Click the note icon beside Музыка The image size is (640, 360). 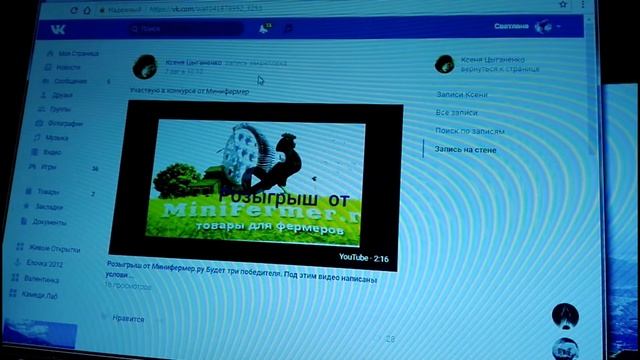(37, 138)
